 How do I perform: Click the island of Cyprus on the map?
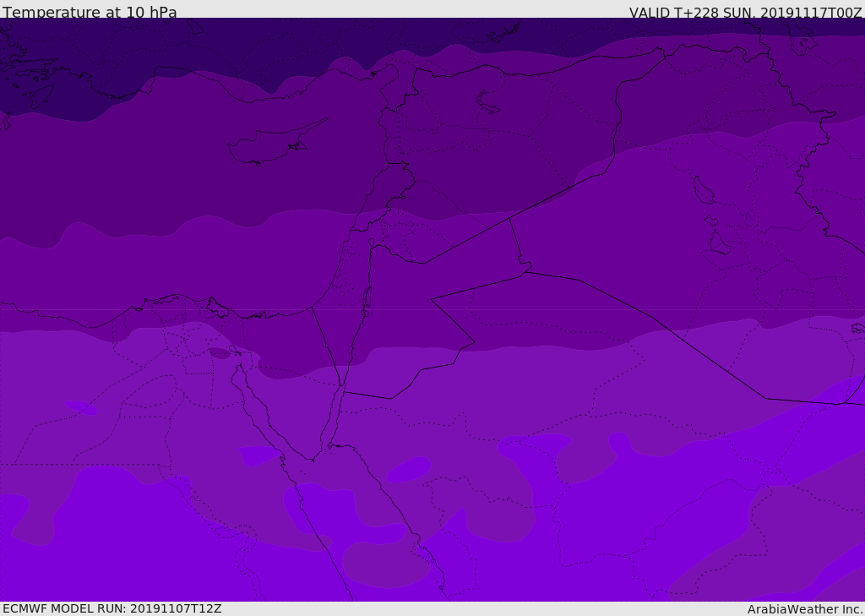tap(270, 144)
